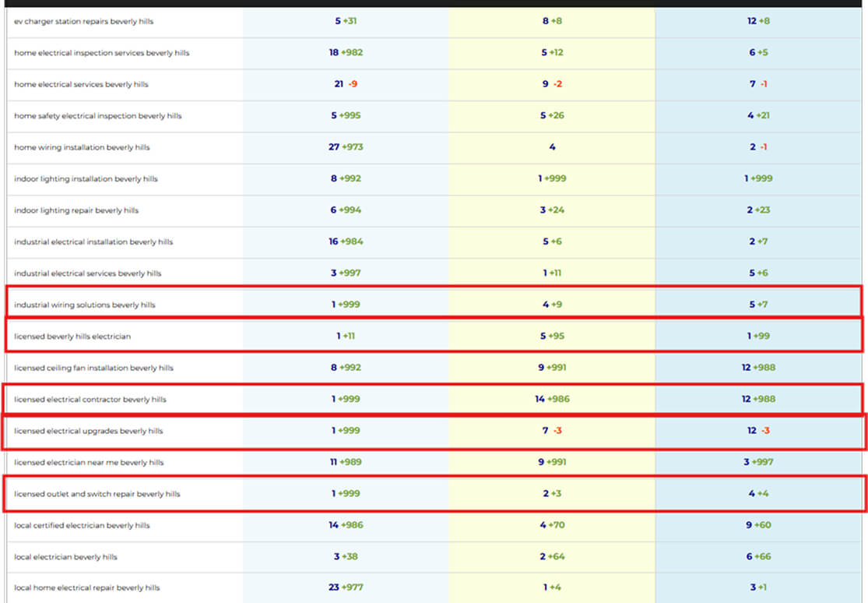Click the '5 +95' ranking cell
Viewport: 868px width, 603px height.
pos(552,337)
